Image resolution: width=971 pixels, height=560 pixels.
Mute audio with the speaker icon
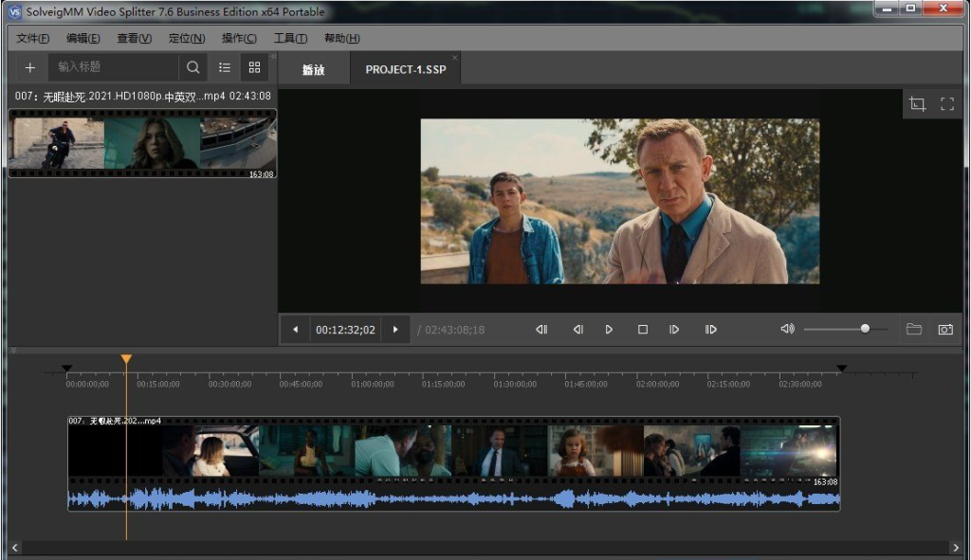point(787,329)
